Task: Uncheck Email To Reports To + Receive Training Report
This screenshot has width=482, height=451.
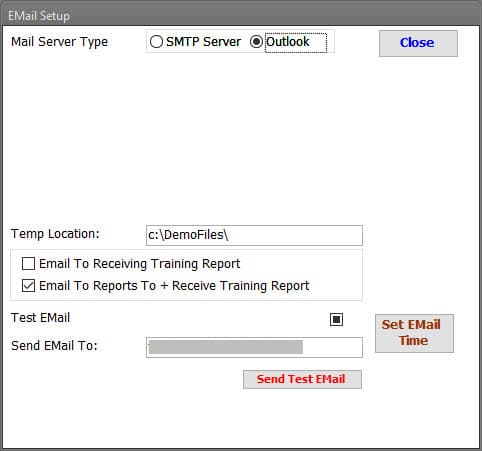Action: 28,286
